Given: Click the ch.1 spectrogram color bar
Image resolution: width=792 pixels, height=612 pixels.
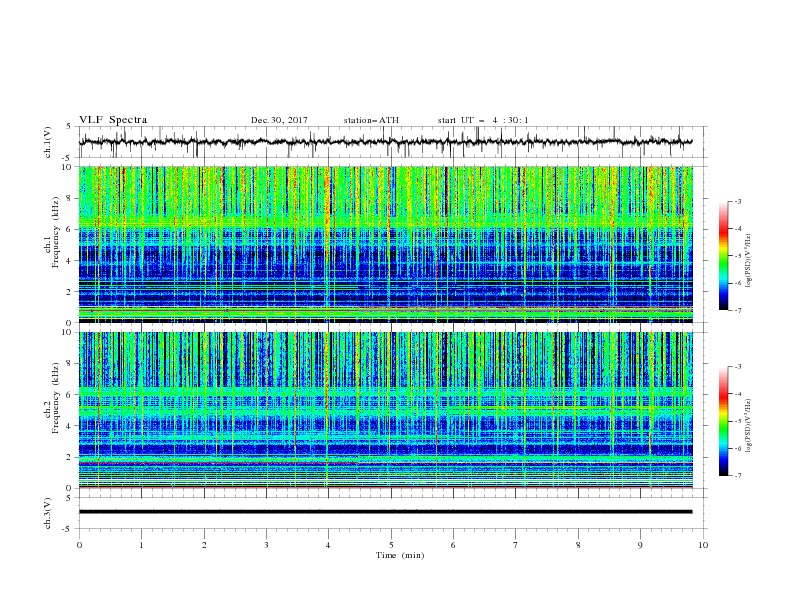Looking at the screenshot, I should 724,256.
